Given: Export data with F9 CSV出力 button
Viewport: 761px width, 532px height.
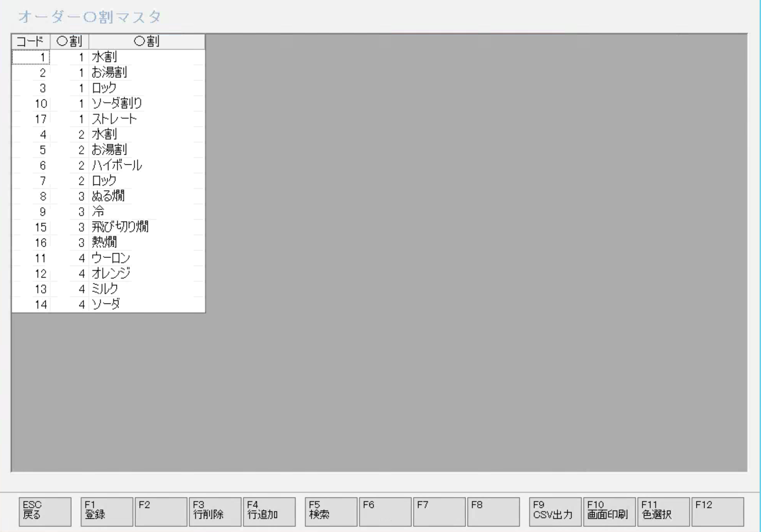Looking at the screenshot, I should pos(555,511).
